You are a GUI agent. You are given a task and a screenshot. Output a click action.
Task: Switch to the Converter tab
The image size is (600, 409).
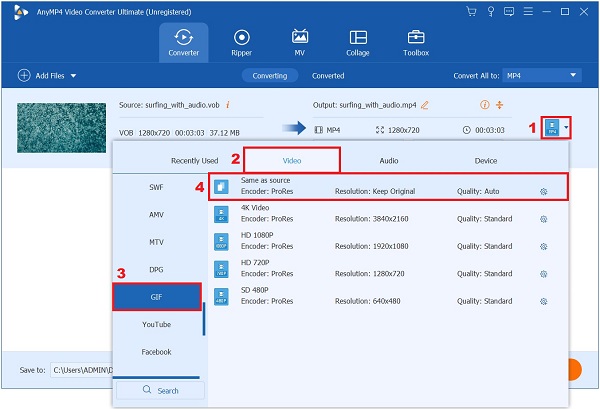[x=184, y=42]
